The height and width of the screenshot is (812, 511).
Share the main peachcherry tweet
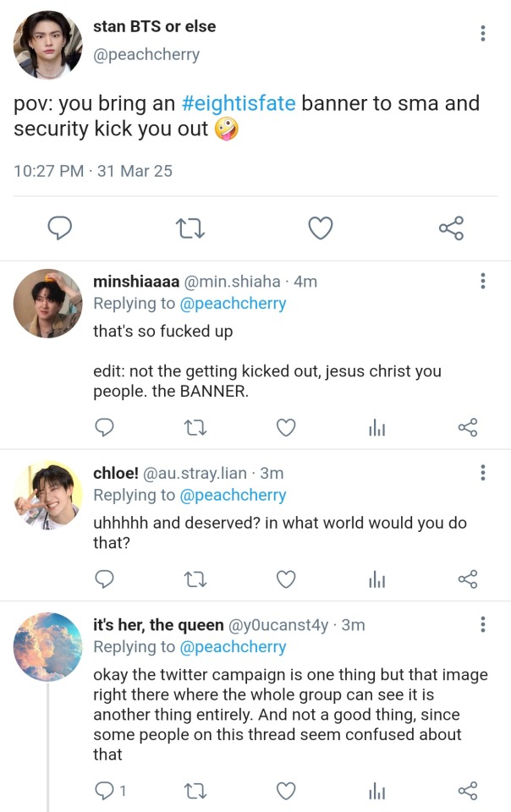click(x=451, y=228)
